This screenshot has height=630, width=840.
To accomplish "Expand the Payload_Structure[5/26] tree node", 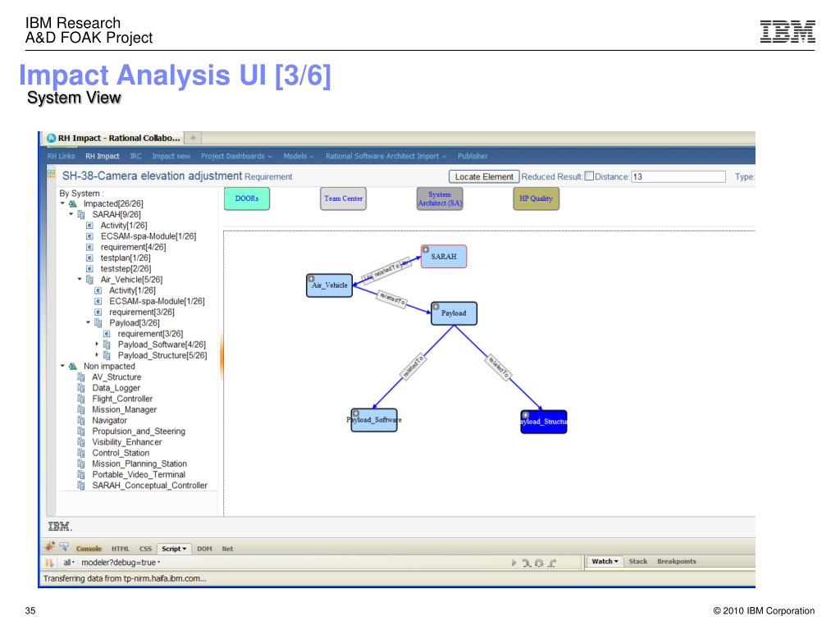I will tap(97, 355).
